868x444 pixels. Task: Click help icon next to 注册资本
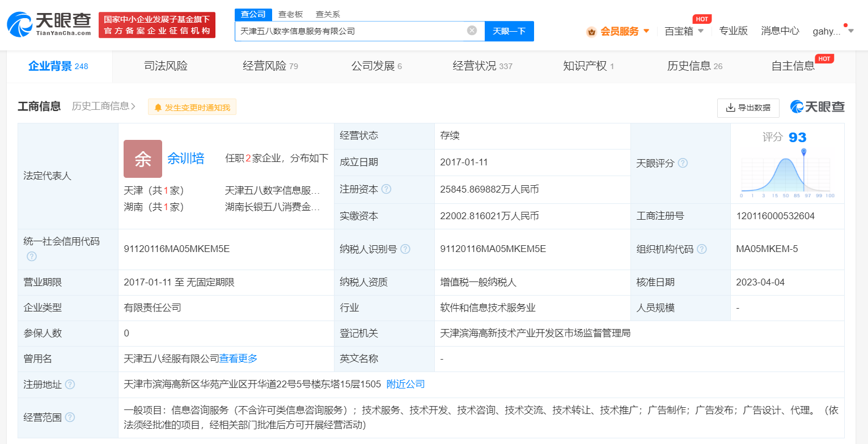point(387,189)
